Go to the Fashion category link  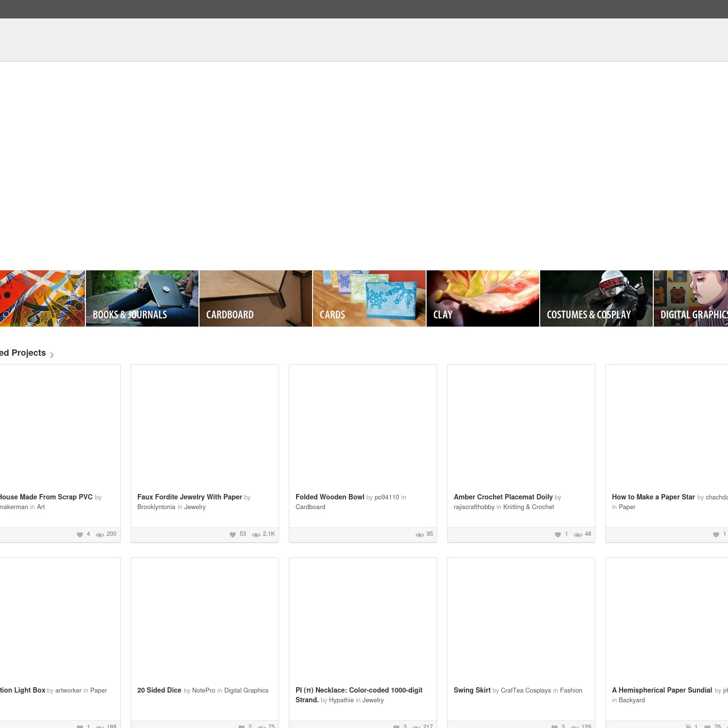pos(571,691)
